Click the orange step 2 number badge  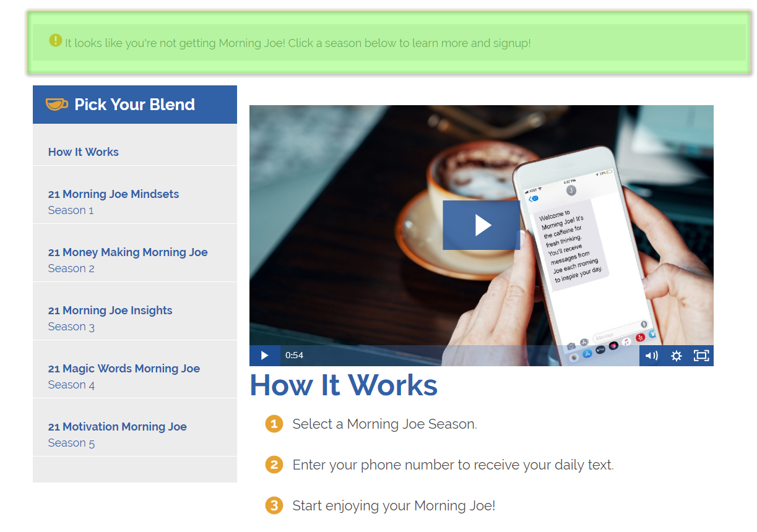[x=274, y=465]
